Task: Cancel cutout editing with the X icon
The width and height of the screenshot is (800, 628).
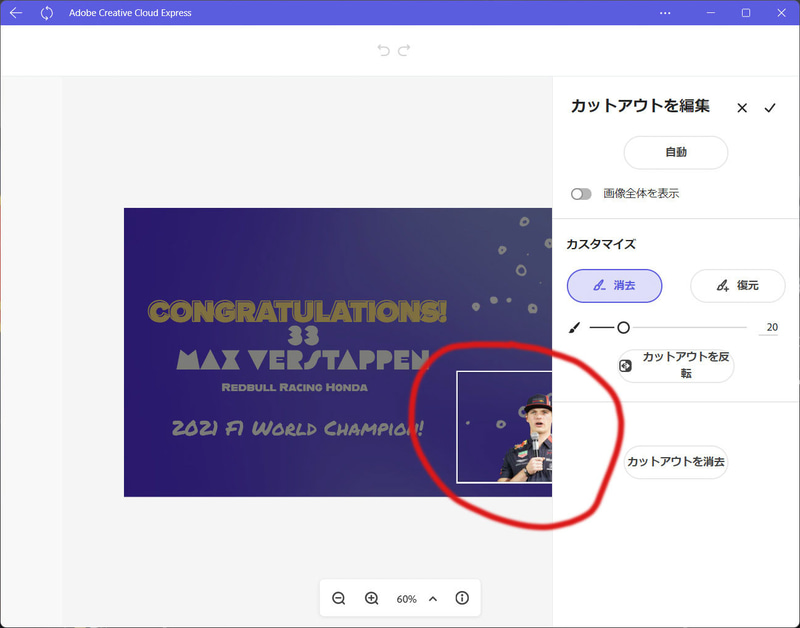Action: 742,108
